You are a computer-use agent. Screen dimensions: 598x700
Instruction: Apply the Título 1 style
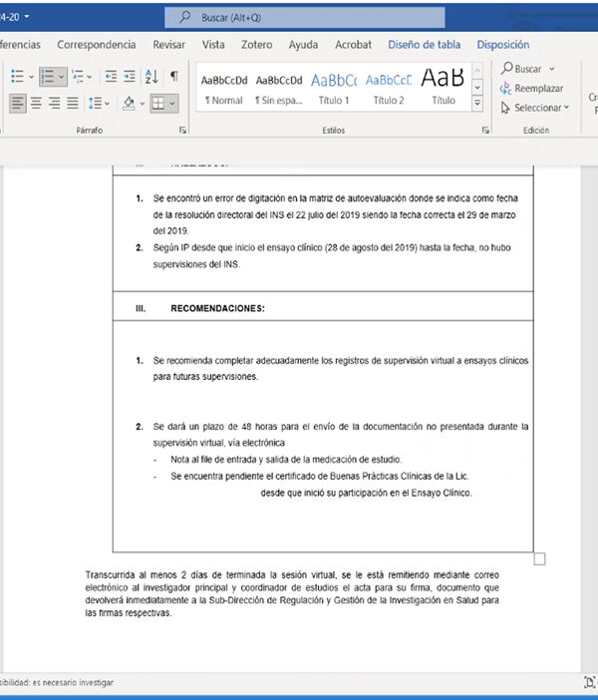coord(334,89)
